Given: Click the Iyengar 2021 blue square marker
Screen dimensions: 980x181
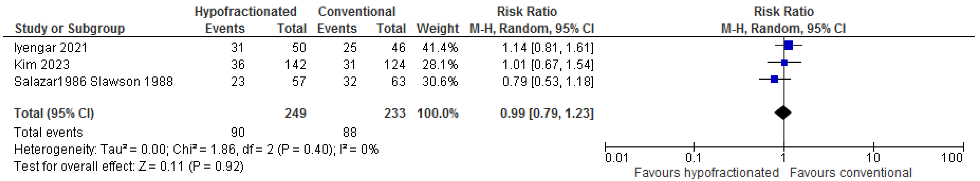Looking at the screenshot, I should coord(788,46).
